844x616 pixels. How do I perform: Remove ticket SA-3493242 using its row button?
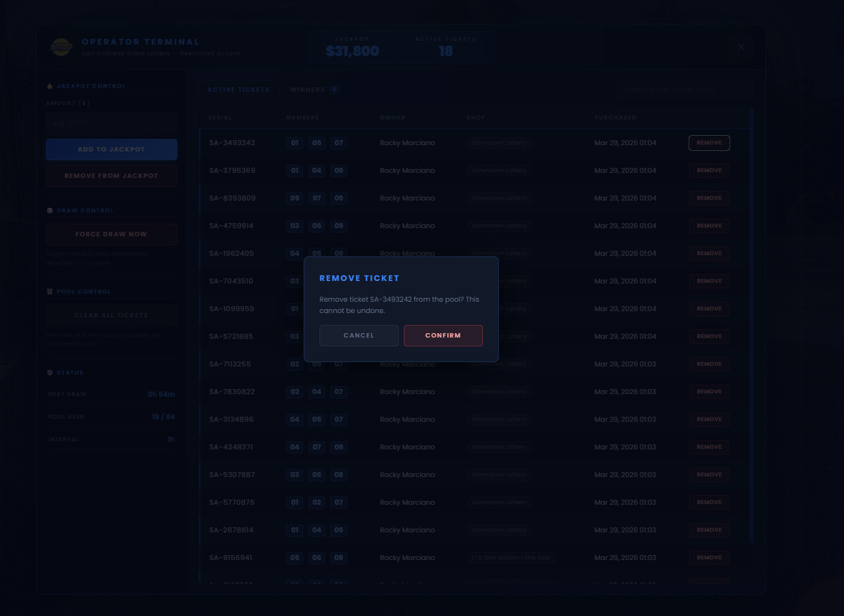click(709, 143)
